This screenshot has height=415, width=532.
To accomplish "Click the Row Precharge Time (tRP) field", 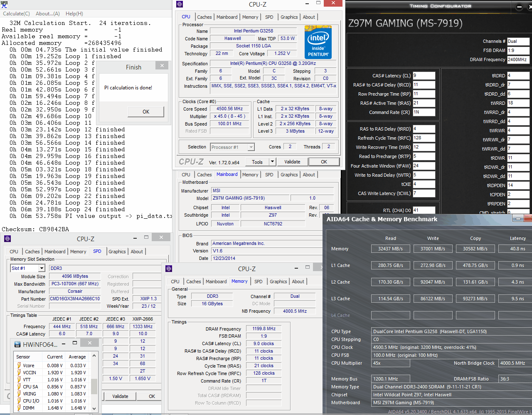I will pos(424,94).
